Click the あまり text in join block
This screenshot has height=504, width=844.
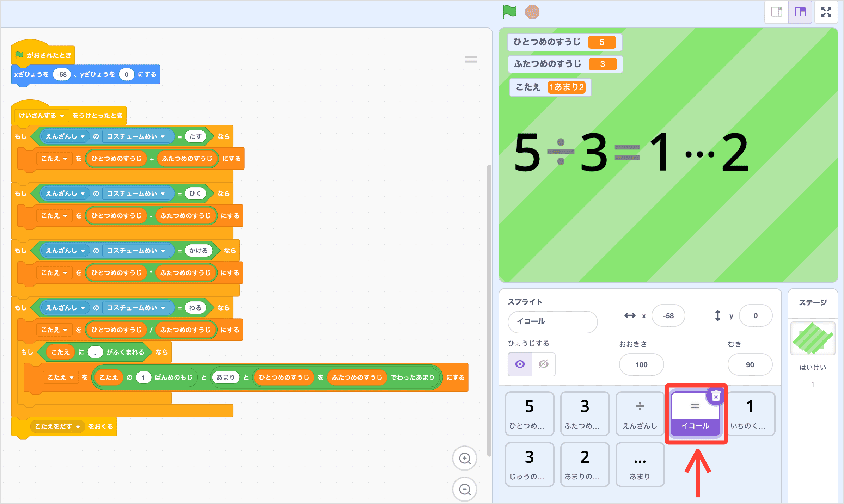(x=225, y=377)
